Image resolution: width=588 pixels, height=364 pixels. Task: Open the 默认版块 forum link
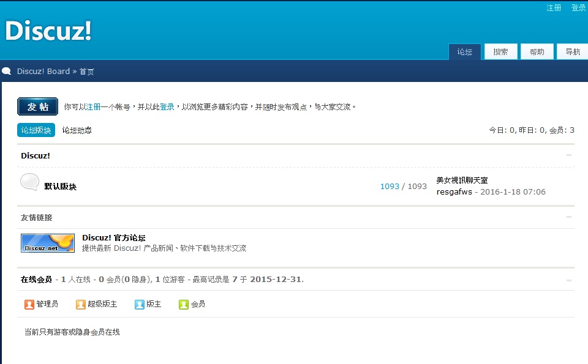pyautogui.click(x=61, y=187)
